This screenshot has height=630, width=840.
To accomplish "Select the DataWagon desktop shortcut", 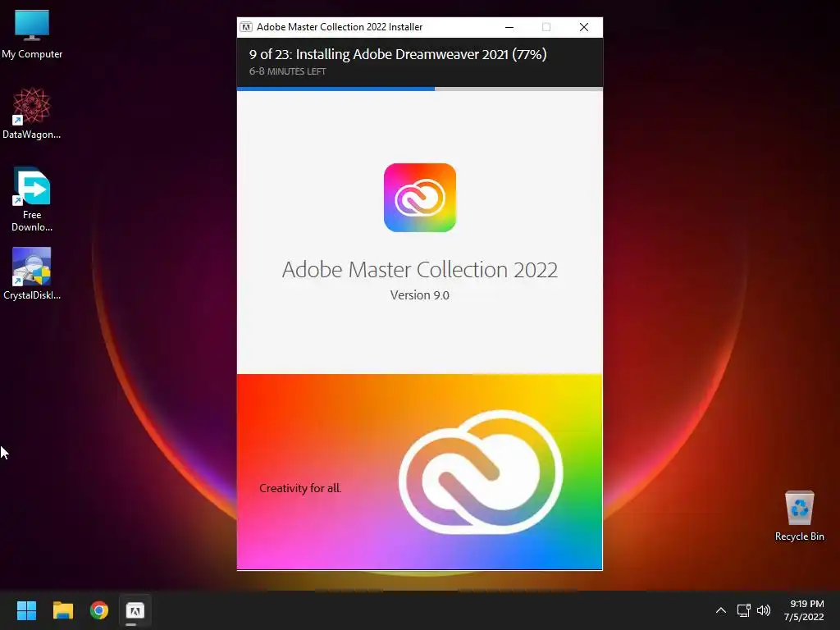I will click(x=32, y=113).
